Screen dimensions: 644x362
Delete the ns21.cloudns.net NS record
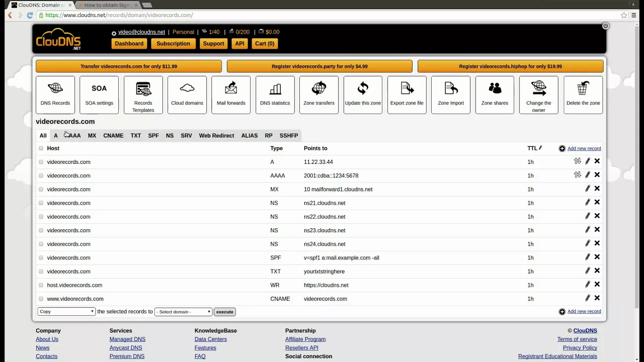(x=597, y=202)
